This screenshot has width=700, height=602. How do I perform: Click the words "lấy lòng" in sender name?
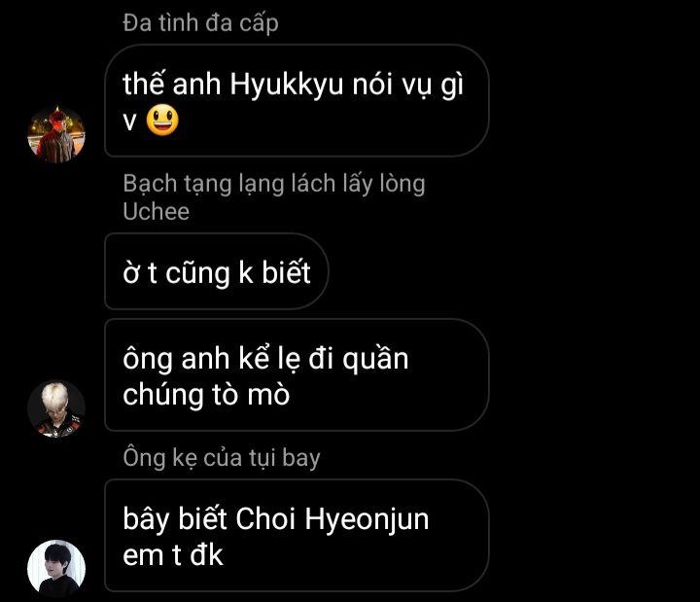click(383, 184)
